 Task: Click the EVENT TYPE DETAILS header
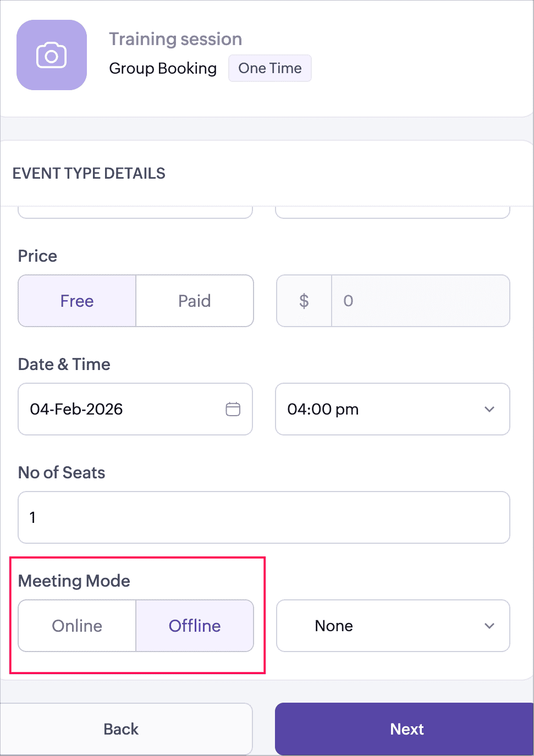(x=89, y=173)
